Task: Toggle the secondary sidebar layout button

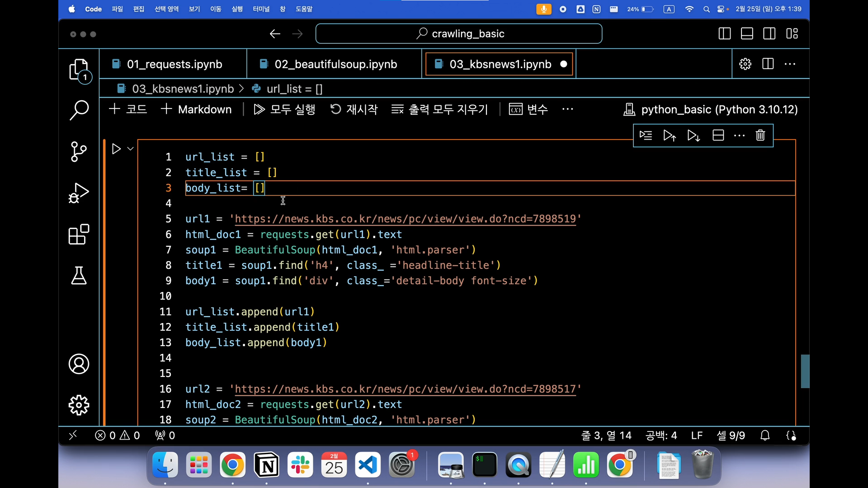Action: tap(769, 33)
